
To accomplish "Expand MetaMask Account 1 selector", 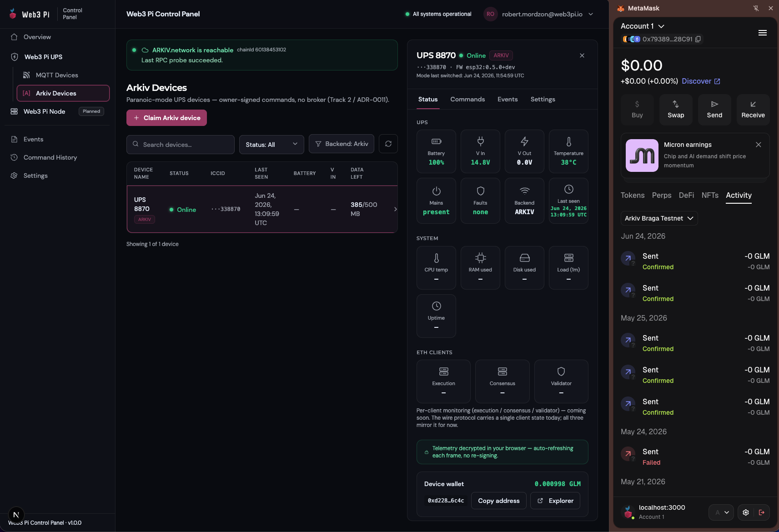I will click(x=643, y=26).
